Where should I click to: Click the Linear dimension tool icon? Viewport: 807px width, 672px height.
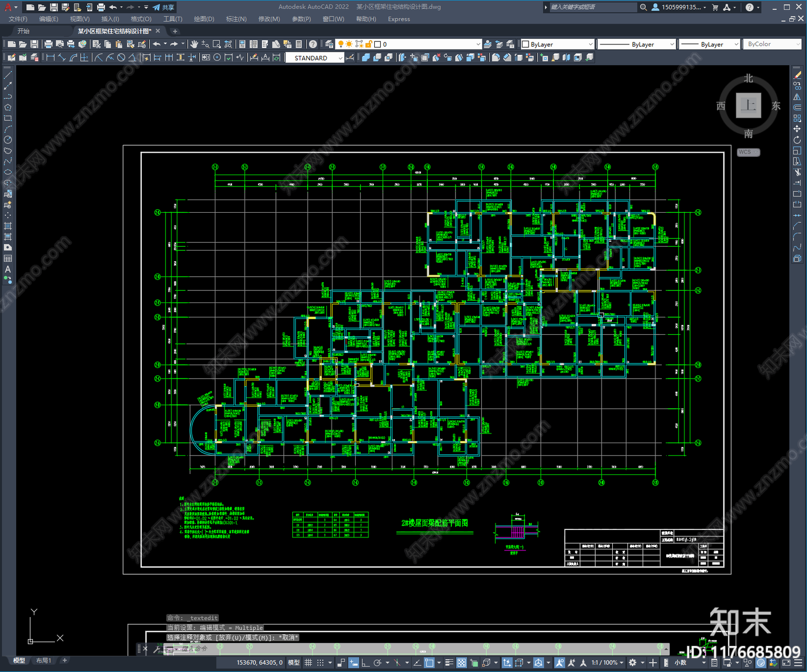click(50, 57)
